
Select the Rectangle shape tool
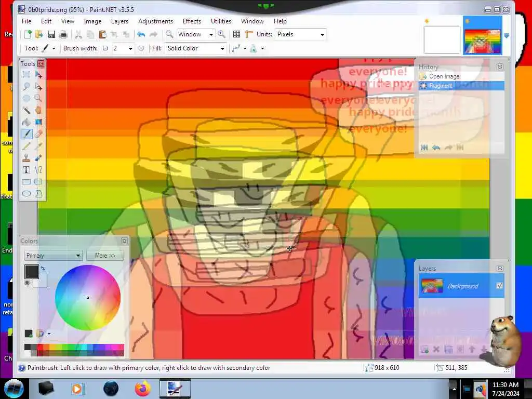(x=26, y=182)
